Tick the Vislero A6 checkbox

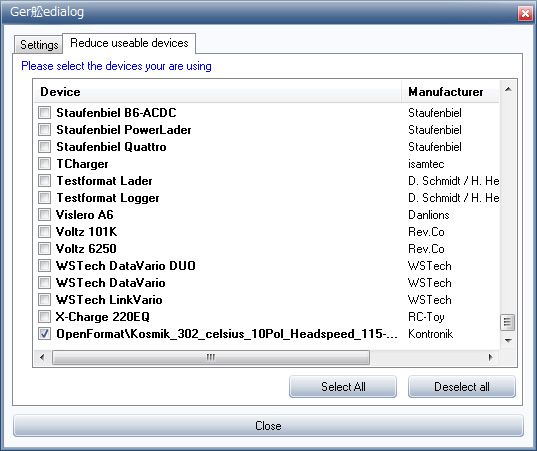45,214
